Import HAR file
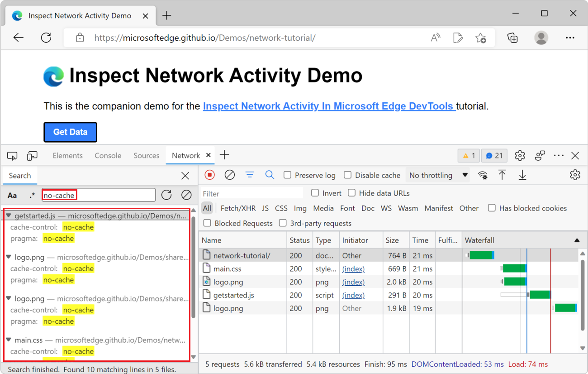 click(x=502, y=175)
